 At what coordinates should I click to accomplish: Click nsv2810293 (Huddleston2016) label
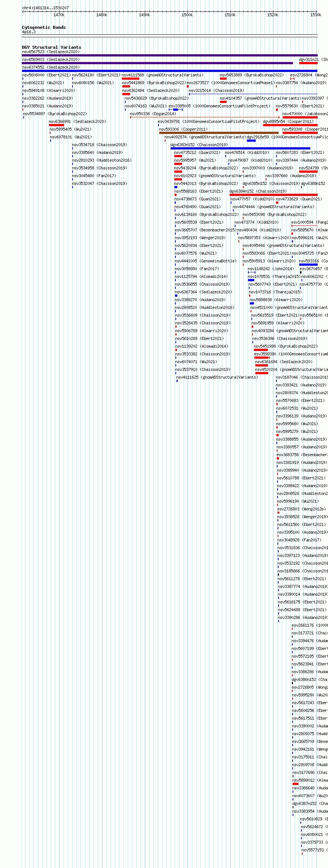(x=102, y=160)
